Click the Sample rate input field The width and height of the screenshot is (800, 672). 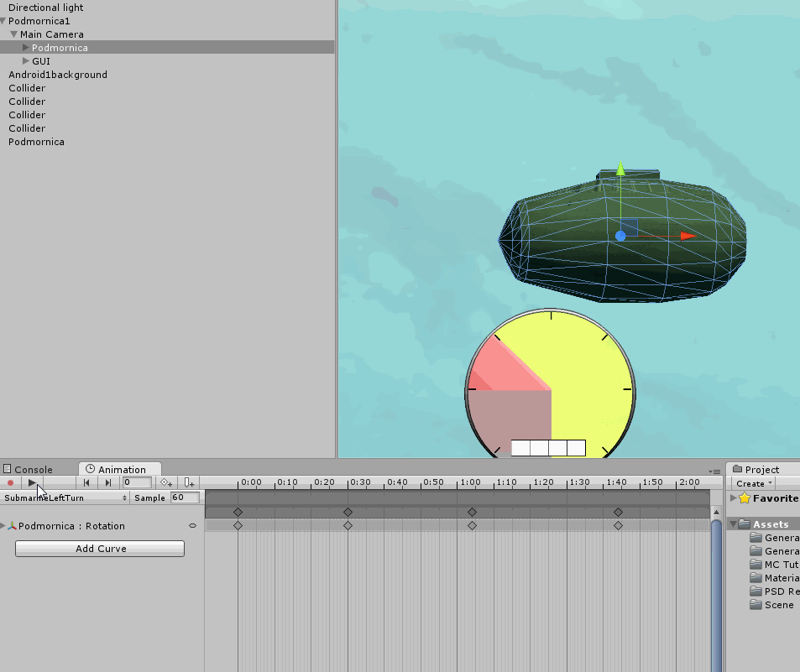tap(184, 497)
